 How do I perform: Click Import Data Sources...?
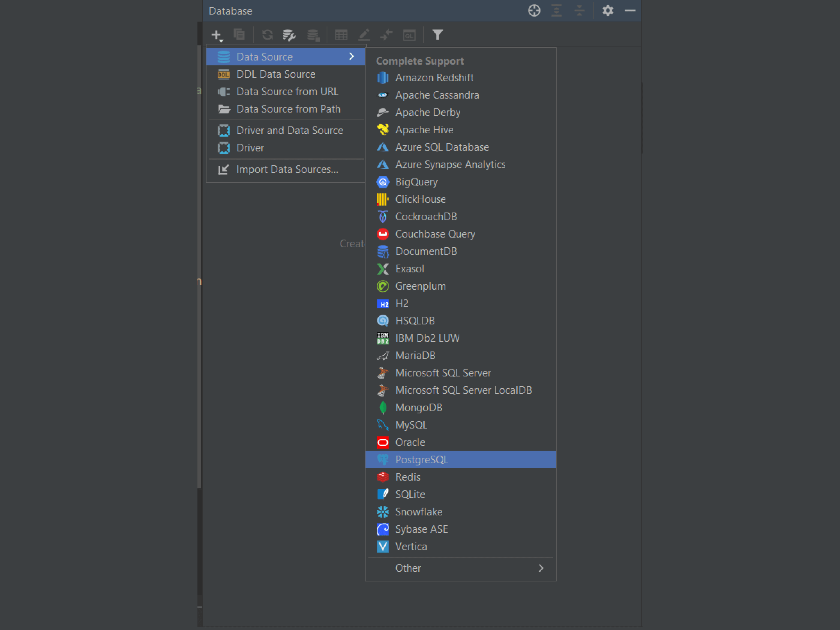(x=286, y=169)
